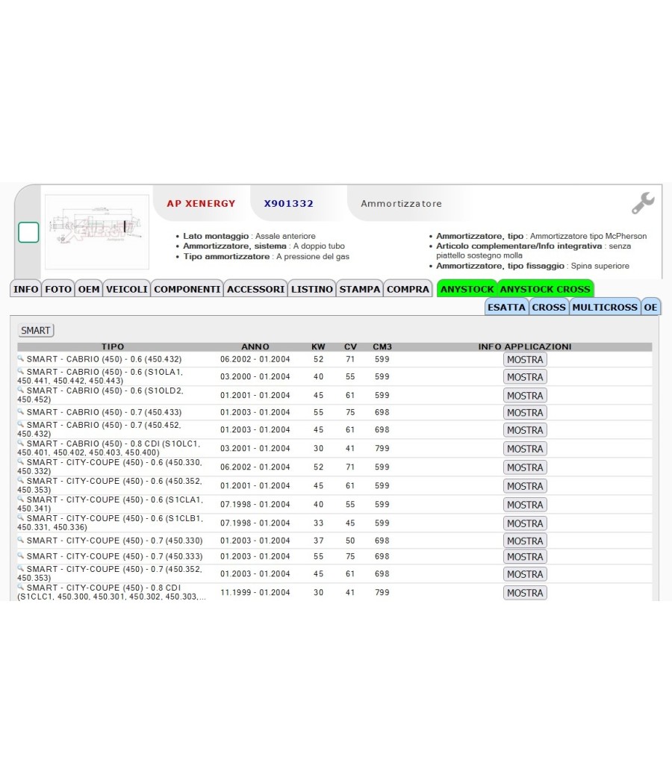Open the FOTO tab

tap(58, 289)
